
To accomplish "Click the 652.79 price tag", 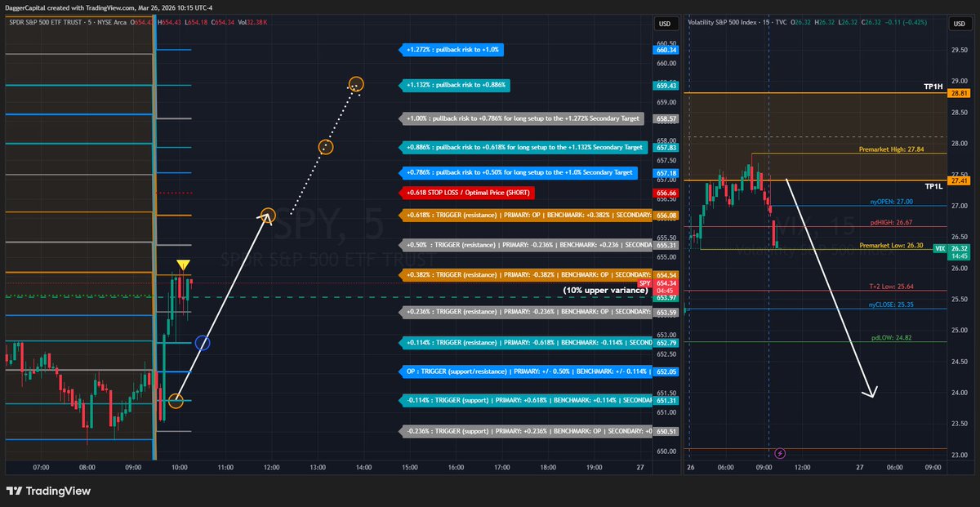I will tap(666, 342).
